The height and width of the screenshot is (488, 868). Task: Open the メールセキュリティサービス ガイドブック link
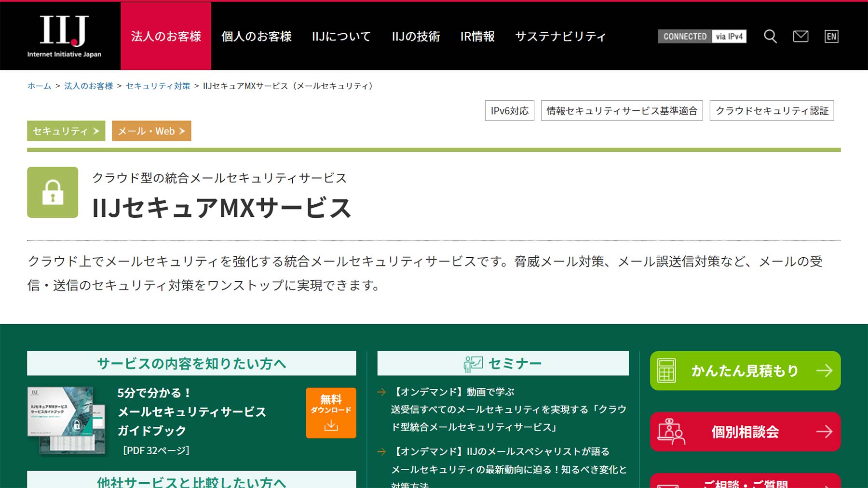(x=192, y=411)
